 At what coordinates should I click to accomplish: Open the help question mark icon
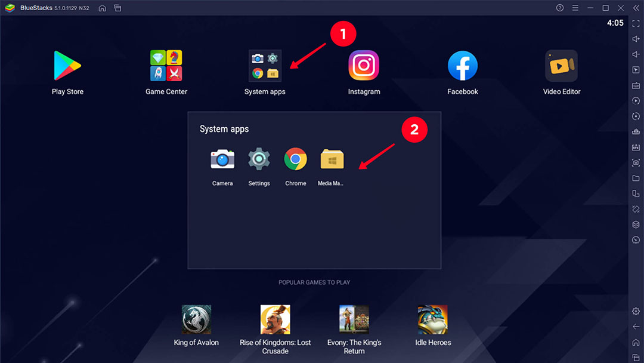560,8
